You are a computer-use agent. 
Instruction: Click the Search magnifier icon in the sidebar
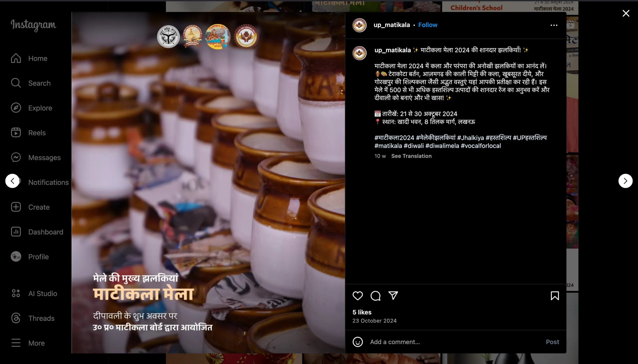[x=16, y=83]
